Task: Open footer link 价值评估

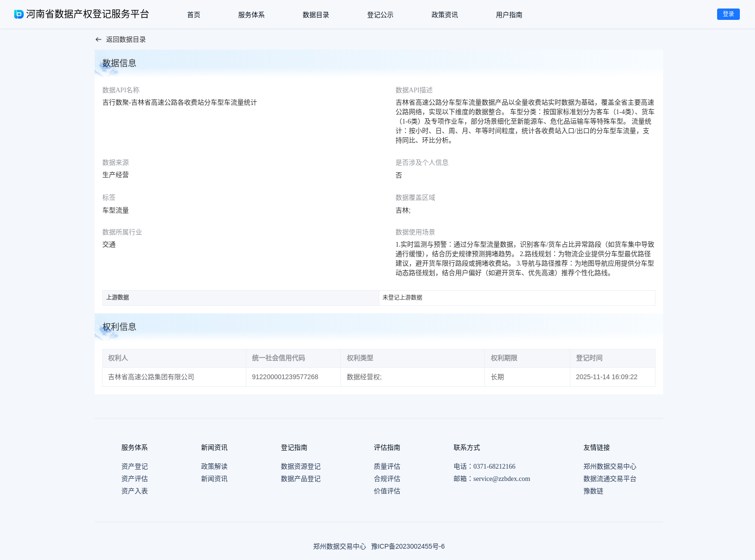Action: point(387,491)
